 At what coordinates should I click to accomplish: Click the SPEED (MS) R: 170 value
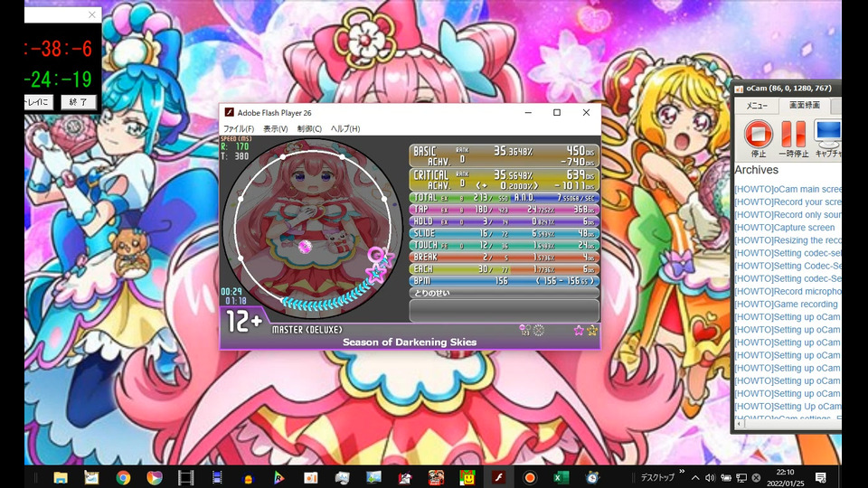[x=235, y=146]
